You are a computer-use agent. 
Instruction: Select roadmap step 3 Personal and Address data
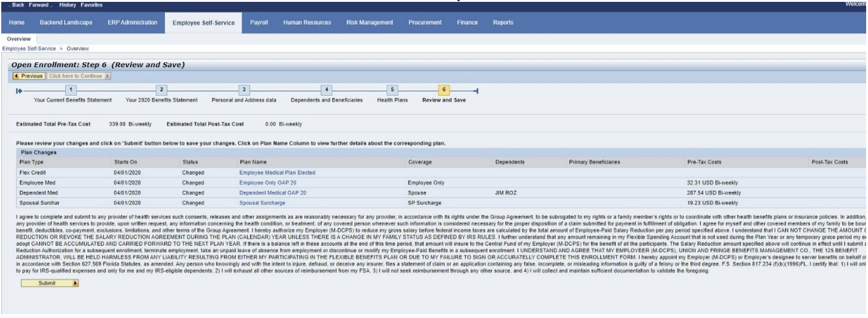tap(244, 90)
